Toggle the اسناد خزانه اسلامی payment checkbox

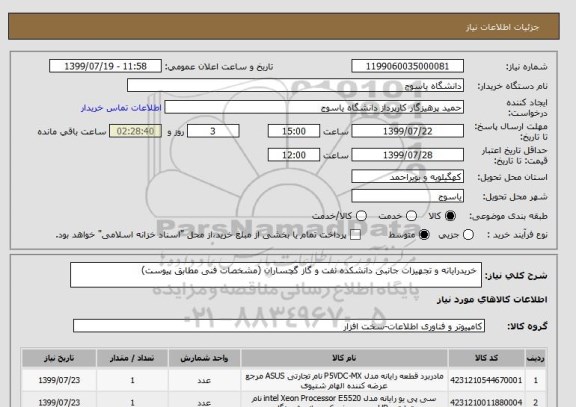355,235
